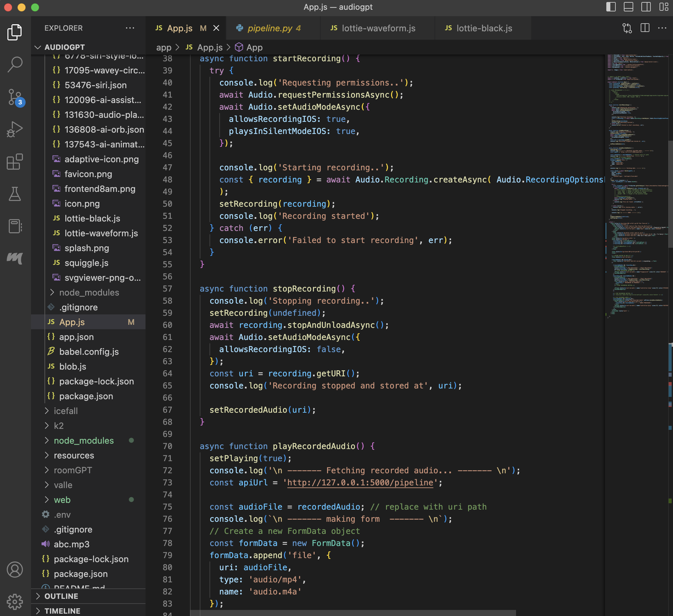Click the Open Changes compare icon
This screenshot has height=616, width=673.
(x=627, y=28)
